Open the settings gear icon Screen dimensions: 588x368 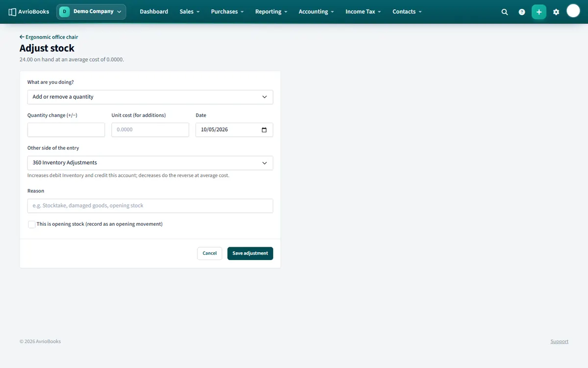coord(556,12)
